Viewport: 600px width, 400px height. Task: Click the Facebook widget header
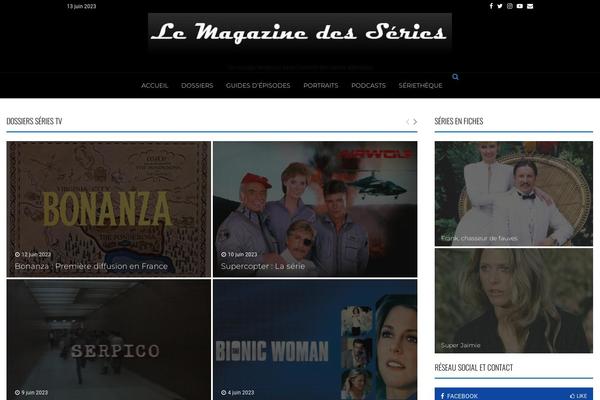[x=514, y=394]
